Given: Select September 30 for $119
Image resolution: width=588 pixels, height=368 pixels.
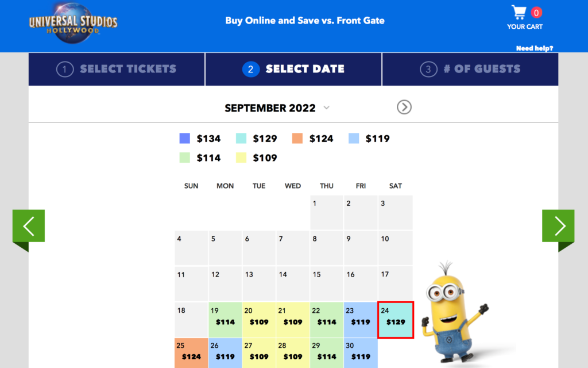Looking at the screenshot, I should click(361, 351).
